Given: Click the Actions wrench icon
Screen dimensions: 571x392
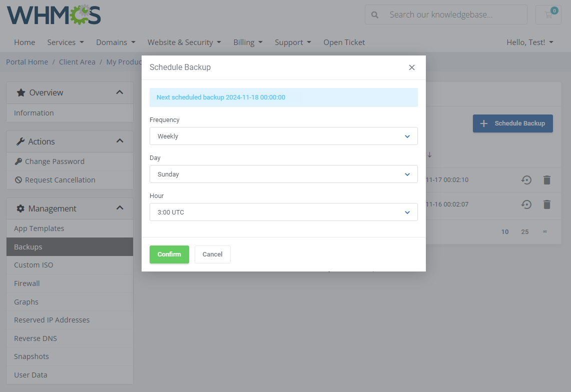Looking at the screenshot, I should click(x=21, y=141).
